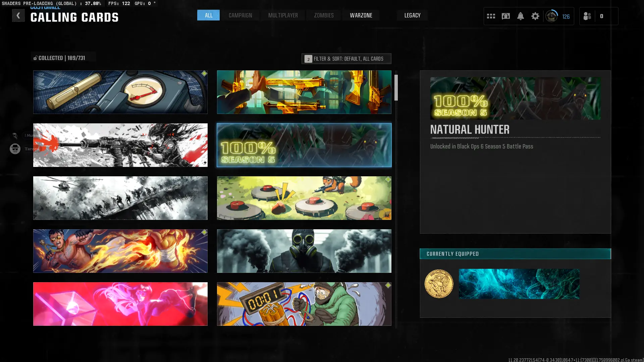This screenshot has height=362, width=644.
Task: Switch to the MULTIPLAYER tab
Action: (283, 15)
